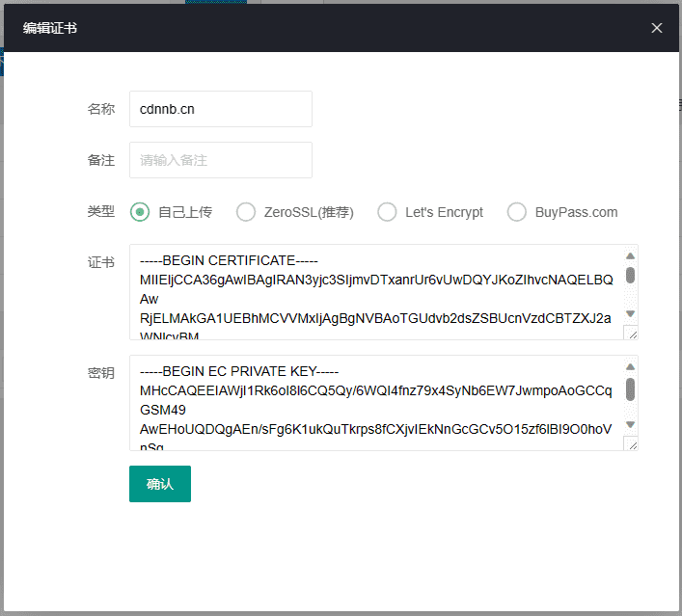Screen dimensions: 682x616
Task: Click the 编辑证书 dialog title
Action: pos(50,28)
